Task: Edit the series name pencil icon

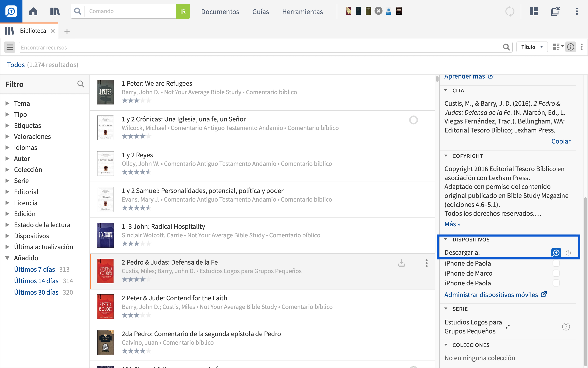Action: (x=508, y=327)
